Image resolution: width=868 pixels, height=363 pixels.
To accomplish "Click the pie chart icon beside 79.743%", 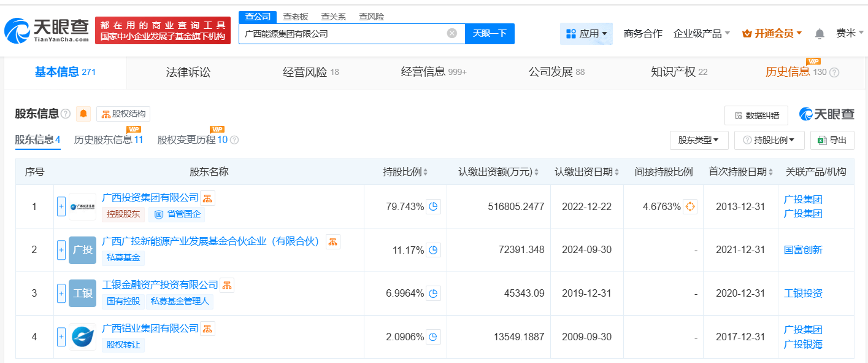I will point(434,206).
